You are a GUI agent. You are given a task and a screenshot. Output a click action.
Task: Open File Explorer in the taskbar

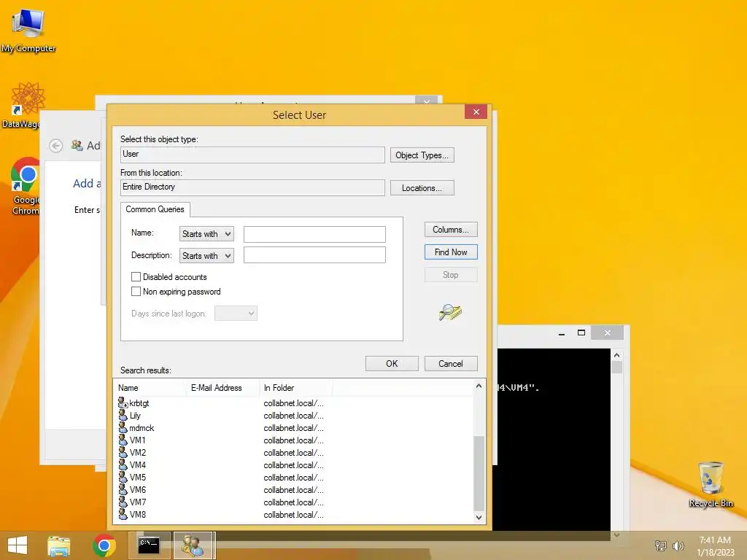[x=58, y=545]
